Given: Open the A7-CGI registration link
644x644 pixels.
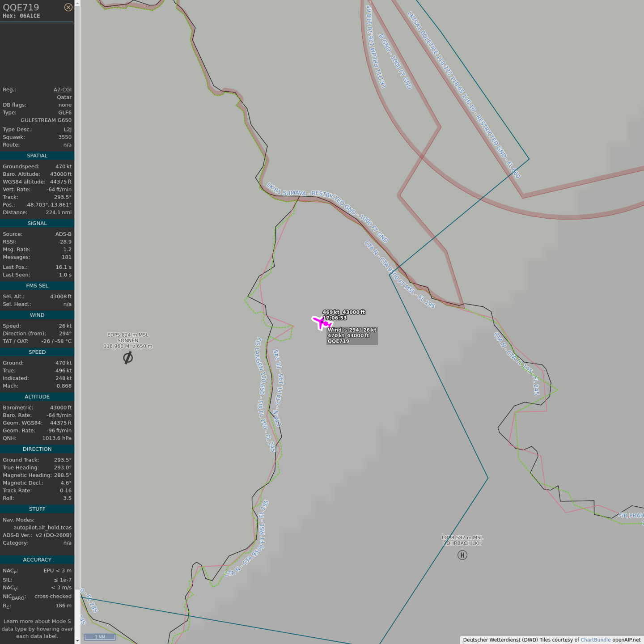Looking at the screenshot, I should pos(62,90).
